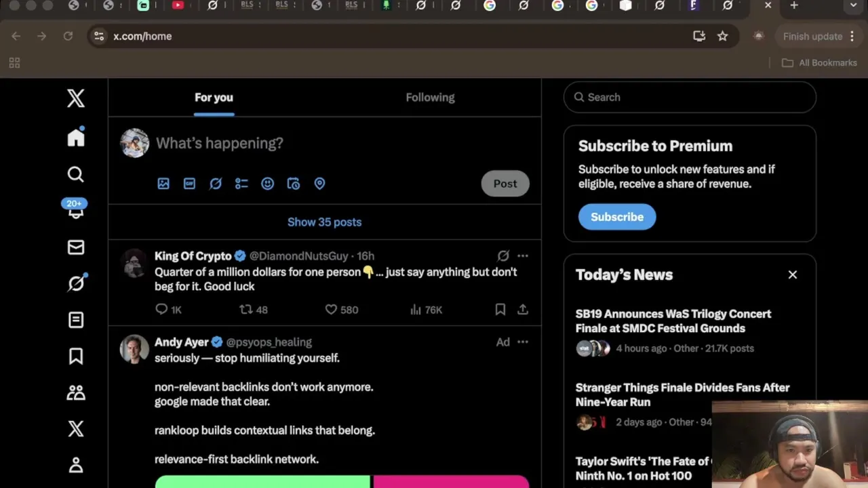Click the Post button

pos(505,184)
